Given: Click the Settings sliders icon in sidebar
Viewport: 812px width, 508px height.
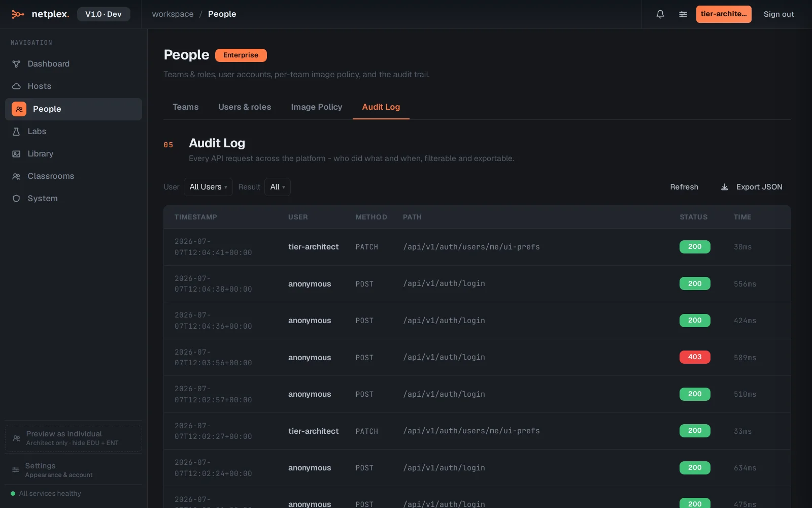Looking at the screenshot, I should (16, 470).
